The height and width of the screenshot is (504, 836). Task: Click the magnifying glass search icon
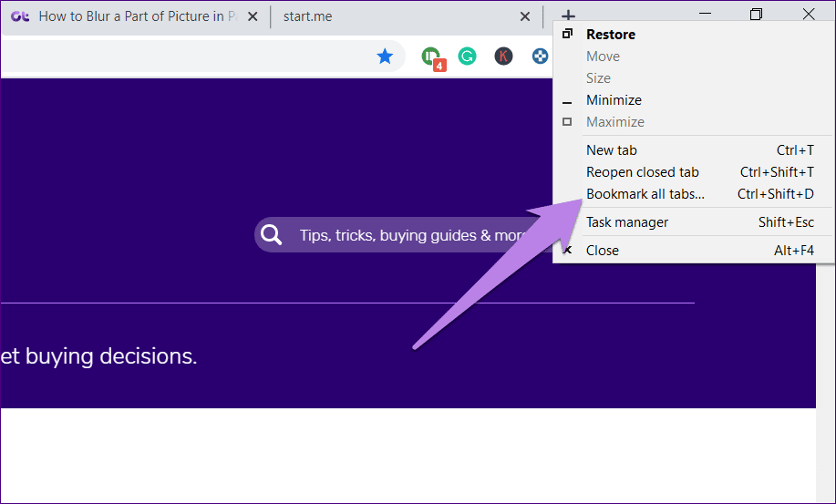[272, 235]
